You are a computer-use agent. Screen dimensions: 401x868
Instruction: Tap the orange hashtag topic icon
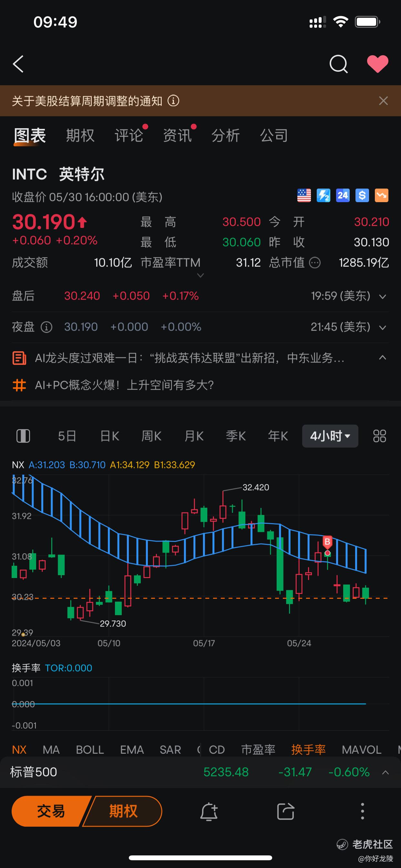point(19,385)
